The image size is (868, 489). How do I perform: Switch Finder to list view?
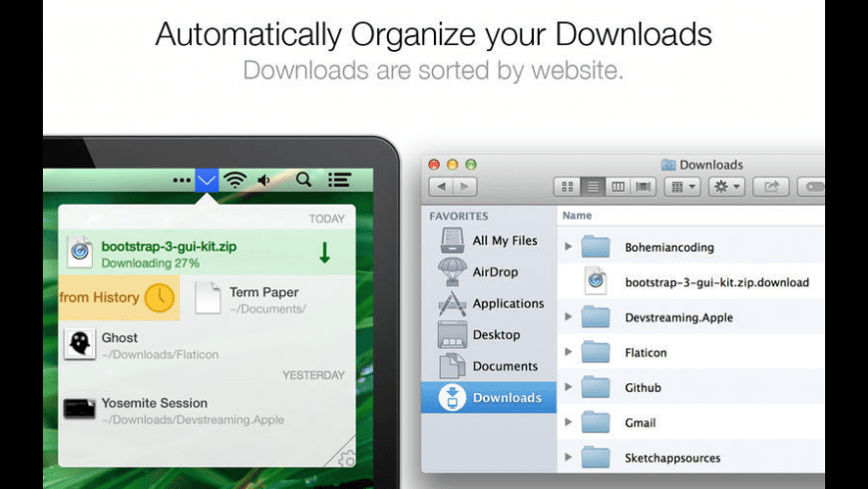click(x=593, y=187)
